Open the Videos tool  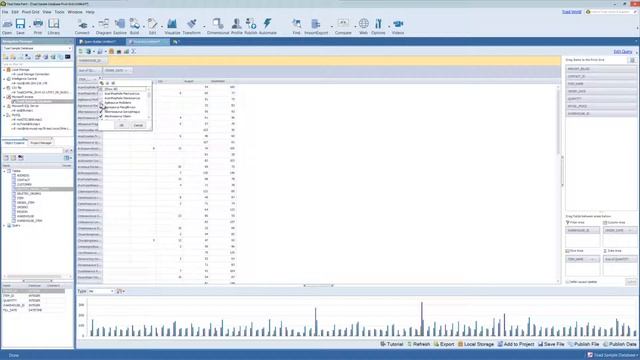click(398, 27)
